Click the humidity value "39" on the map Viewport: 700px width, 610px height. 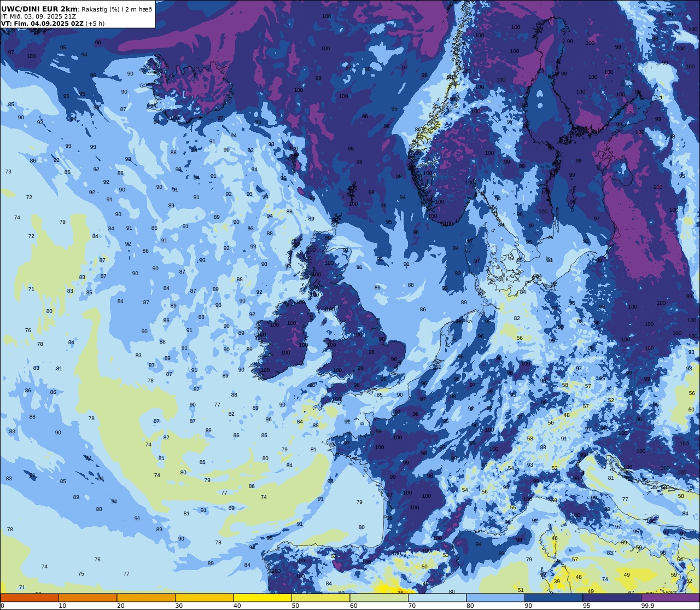[x=557, y=581]
